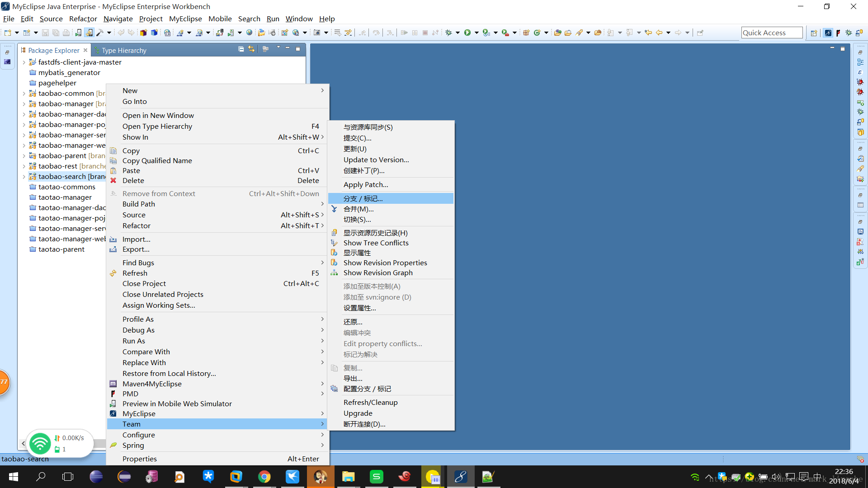Select the mybatis_generator project
This screenshot has height=488, width=868.
[69, 73]
